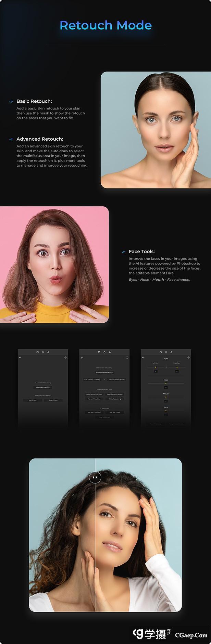The width and height of the screenshot is (211, 644).
Task: Click the Mouth value input field
Action: tap(166, 401)
